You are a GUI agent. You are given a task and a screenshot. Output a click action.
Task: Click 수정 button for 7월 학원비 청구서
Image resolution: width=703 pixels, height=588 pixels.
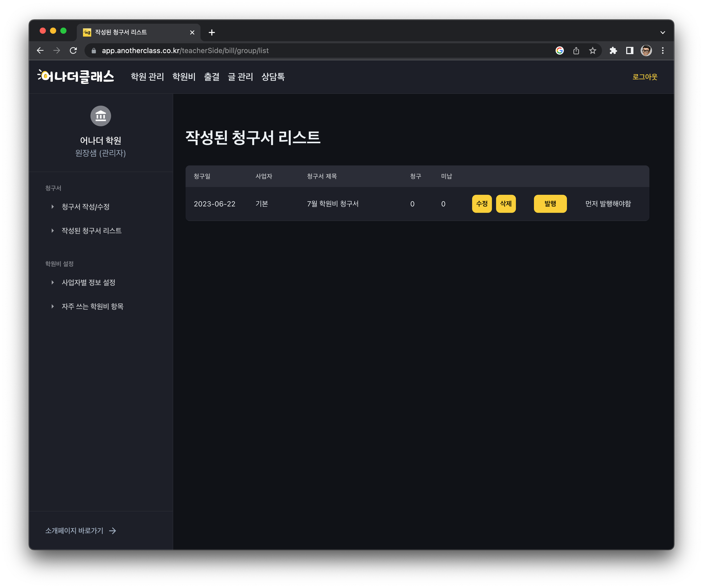482,204
